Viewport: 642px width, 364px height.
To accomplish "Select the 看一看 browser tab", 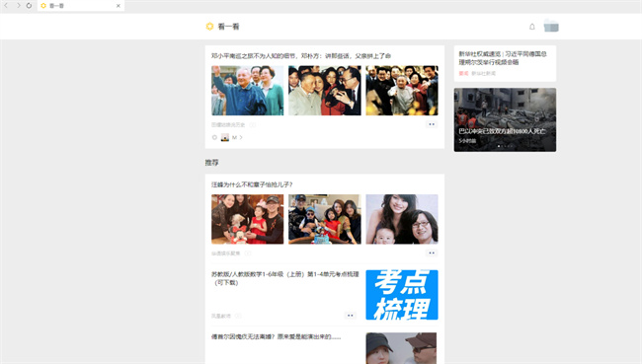I will (81, 6).
